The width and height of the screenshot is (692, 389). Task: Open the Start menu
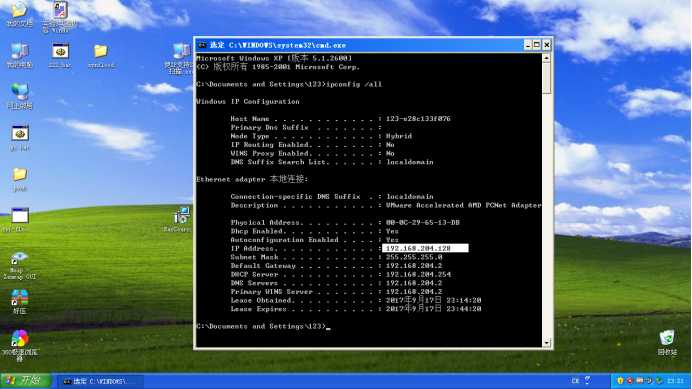[26, 381]
